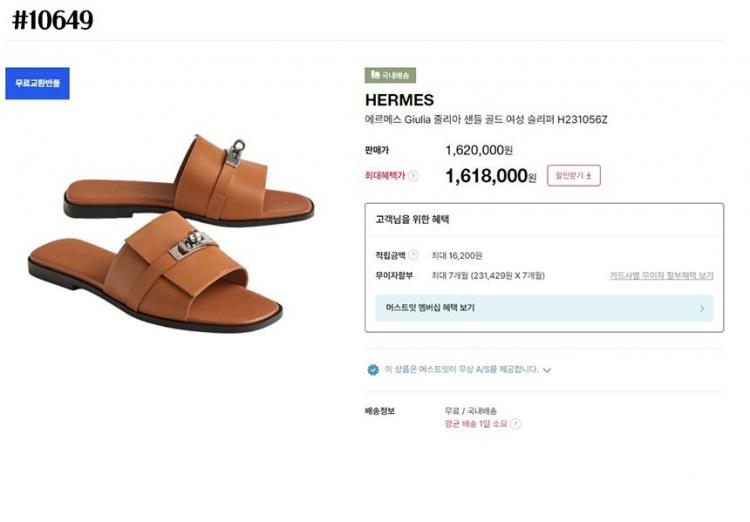Viewport: 750px width, 522px height.
Task: Click the green 국내배송 tag
Action: pyautogui.click(x=390, y=75)
